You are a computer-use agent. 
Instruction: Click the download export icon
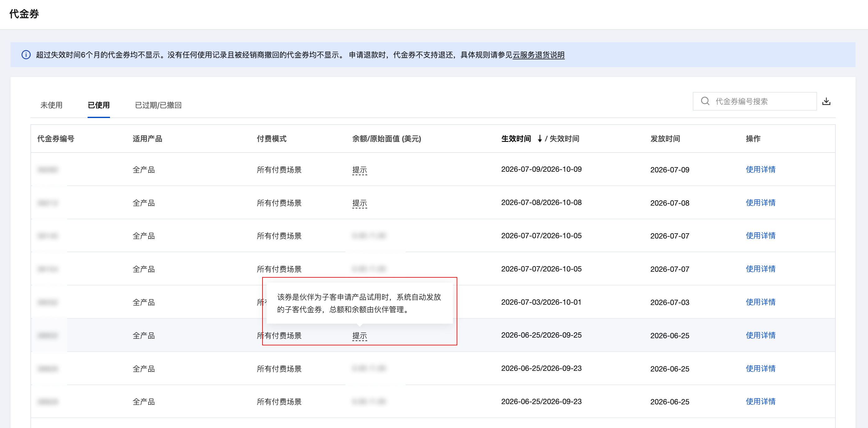(826, 101)
